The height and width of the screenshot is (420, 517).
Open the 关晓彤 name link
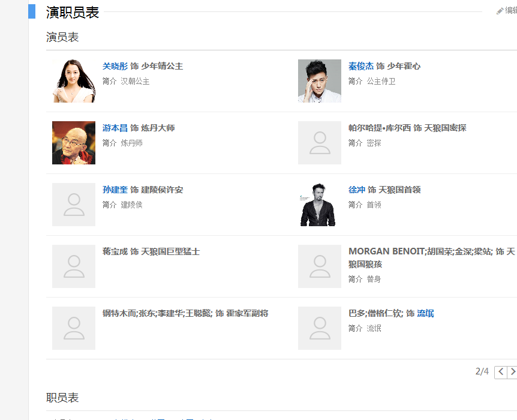click(x=115, y=66)
